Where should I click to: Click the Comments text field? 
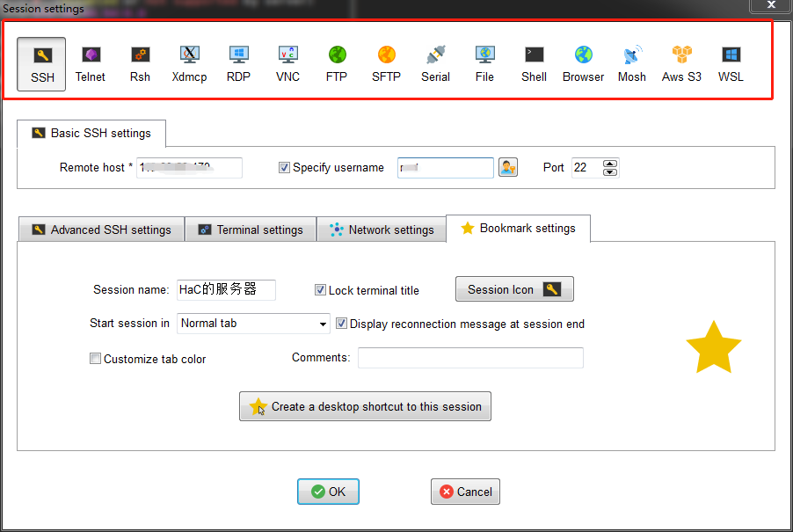[471, 358]
